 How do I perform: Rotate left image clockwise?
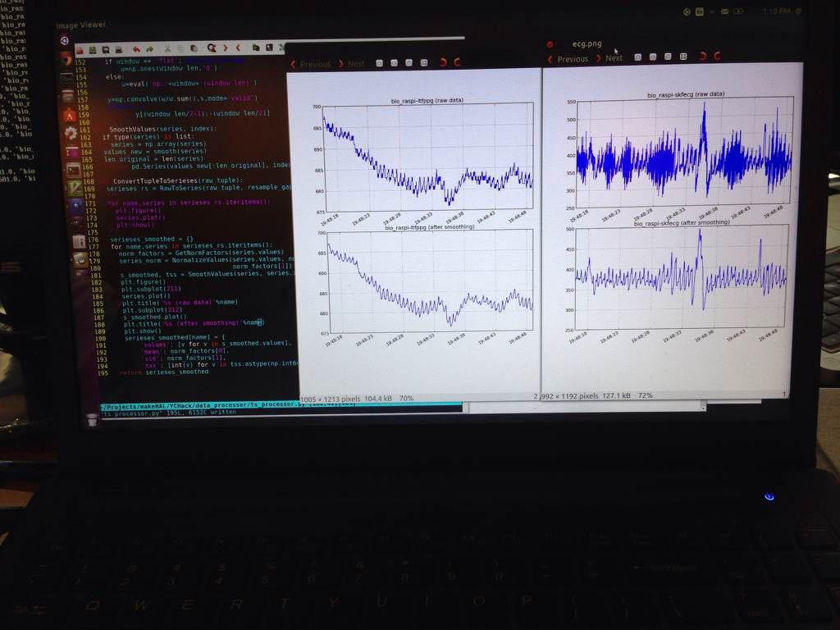(x=457, y=62)
